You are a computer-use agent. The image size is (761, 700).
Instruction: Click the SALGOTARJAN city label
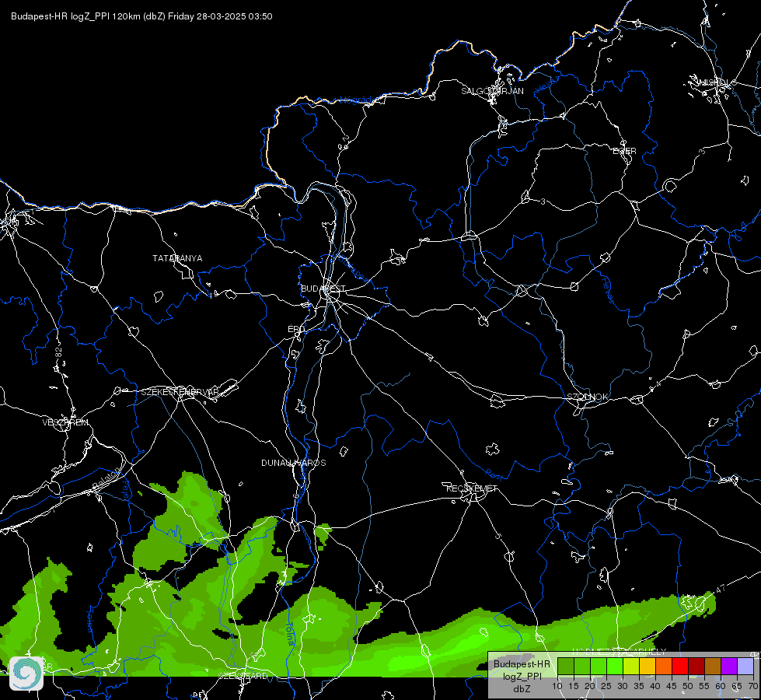(492, 91)
